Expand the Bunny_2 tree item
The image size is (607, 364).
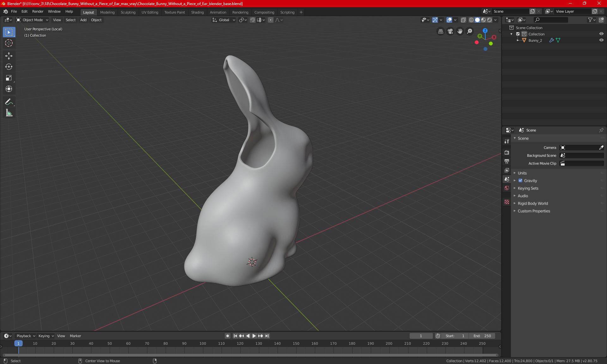click(518, 40)
